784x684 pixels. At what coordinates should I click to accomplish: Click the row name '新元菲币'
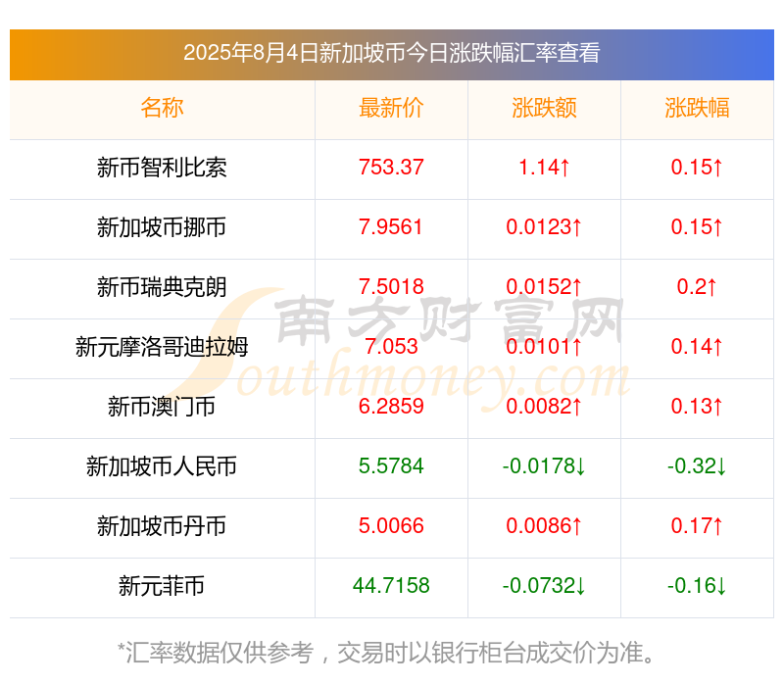point(162,586)
